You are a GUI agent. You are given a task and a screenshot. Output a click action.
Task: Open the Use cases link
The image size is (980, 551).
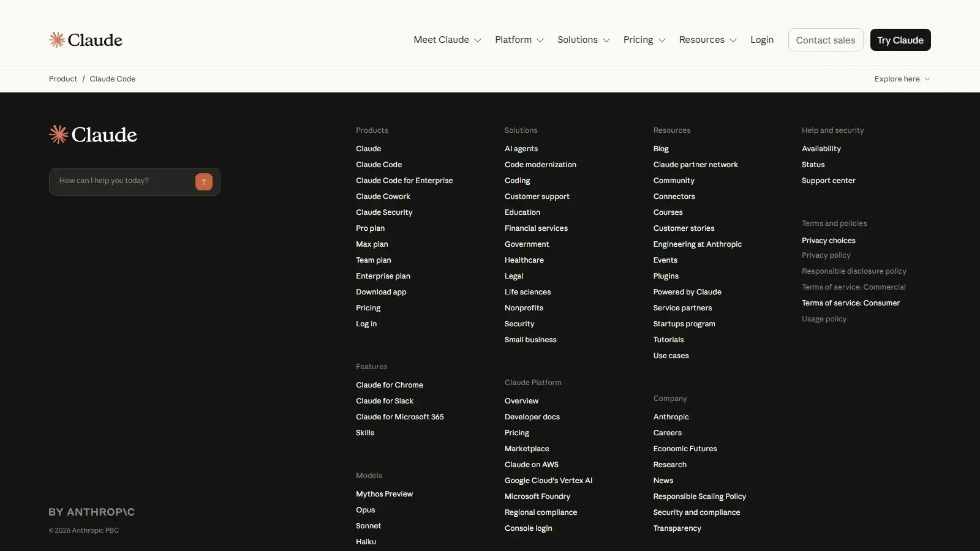[671, 356]
